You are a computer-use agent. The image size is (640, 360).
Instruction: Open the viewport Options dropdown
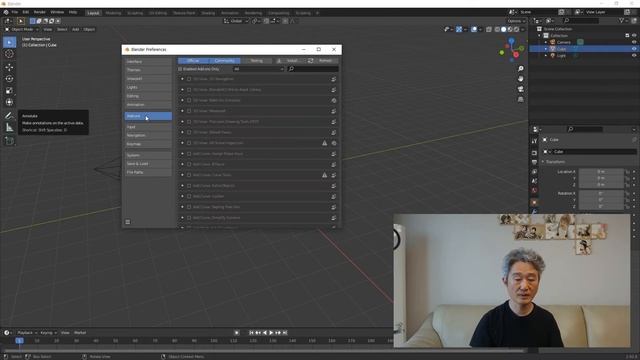(516, 21)
